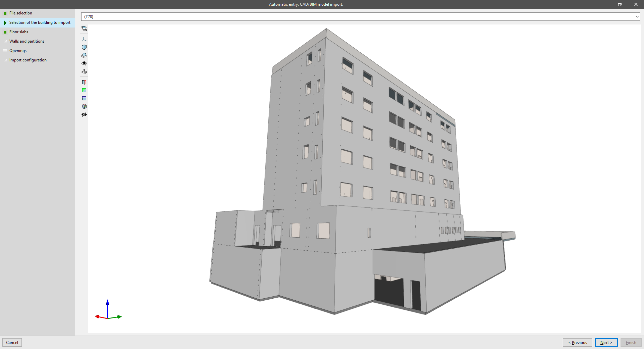Click the coordinate axes view icon
644x349 pixels.
pyautogui.click(x=84, y=39)
